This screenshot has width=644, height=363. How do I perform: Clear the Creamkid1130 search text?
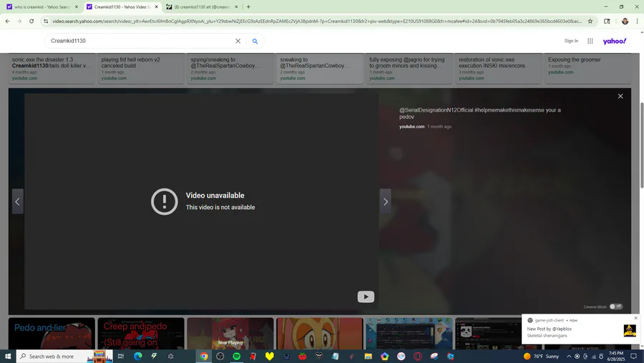point(238,41)
